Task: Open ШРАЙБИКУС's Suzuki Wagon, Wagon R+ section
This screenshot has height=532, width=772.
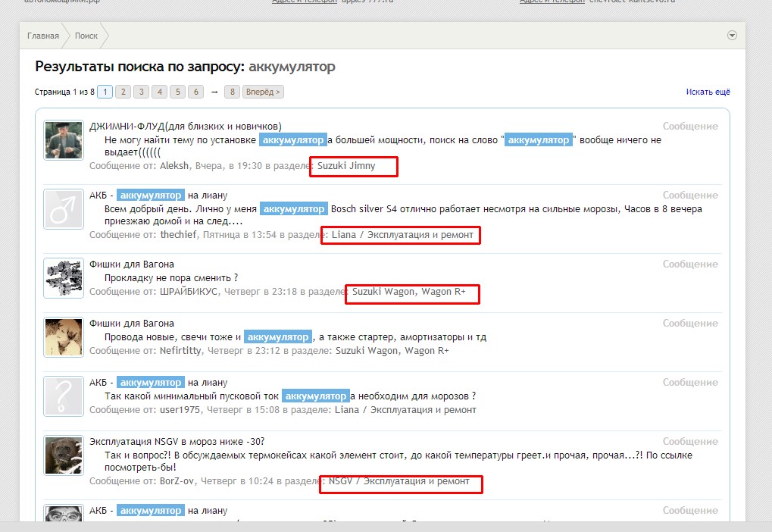Action: pyautogui.click(x=408, y=292)
